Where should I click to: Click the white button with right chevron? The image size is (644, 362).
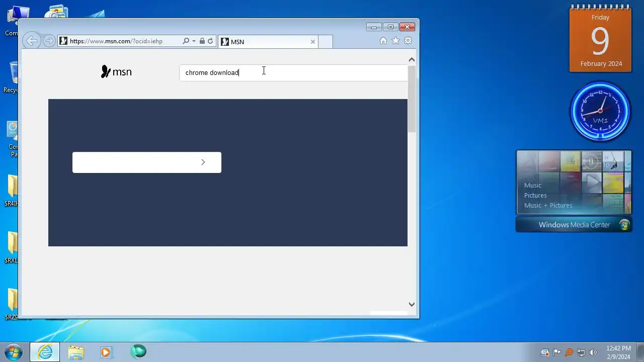147,162
